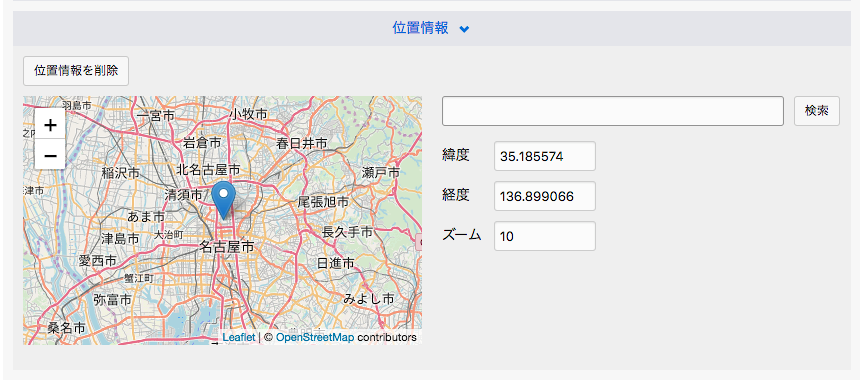Click 蟹江町 label on map
Image resolution: width=860 pixels, height=380 pixels.
pos(139,279)
